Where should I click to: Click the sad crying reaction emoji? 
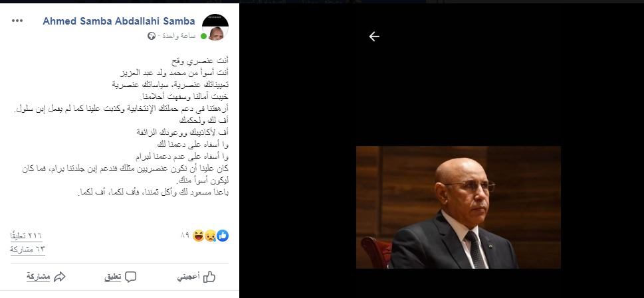(211, 236)
